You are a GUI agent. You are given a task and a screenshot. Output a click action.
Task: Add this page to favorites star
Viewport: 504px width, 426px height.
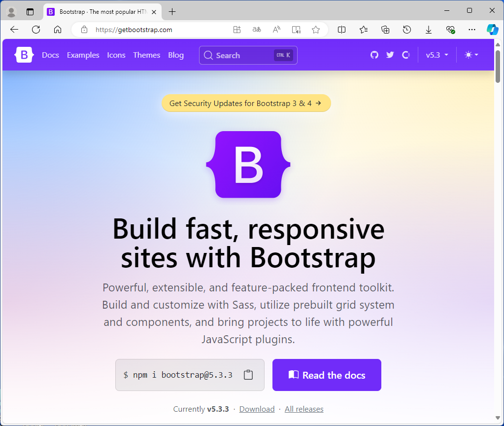pyautogui.click(x=316, y=30)
